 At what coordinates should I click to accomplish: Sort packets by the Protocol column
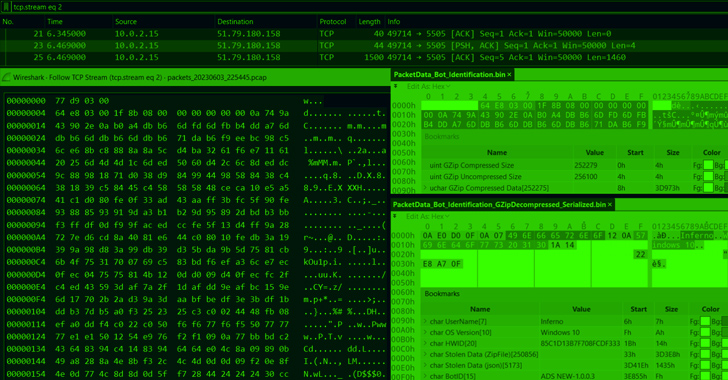click(332, 22)
